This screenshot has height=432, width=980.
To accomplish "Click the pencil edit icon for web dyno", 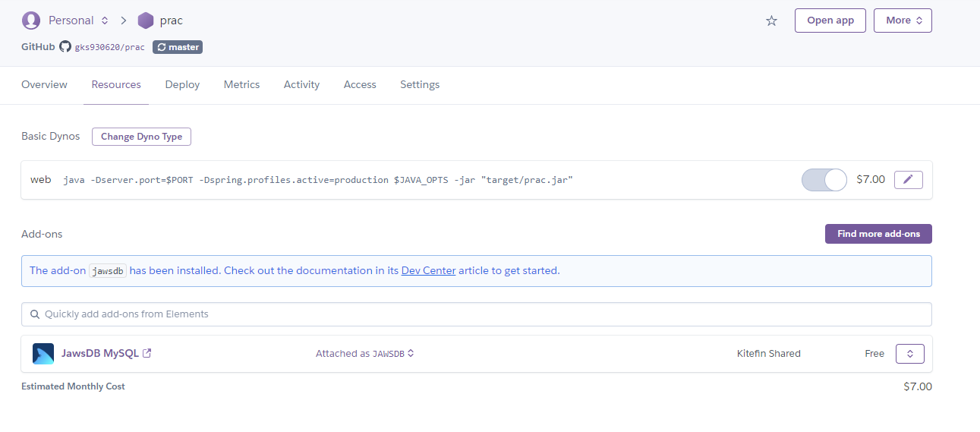I will pyautogui.click(x=909, y=180).
